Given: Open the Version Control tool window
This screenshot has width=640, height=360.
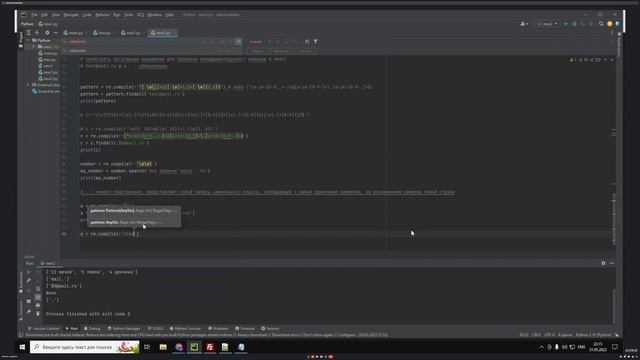Looking at the screenshot, I should tap(43, 329).
